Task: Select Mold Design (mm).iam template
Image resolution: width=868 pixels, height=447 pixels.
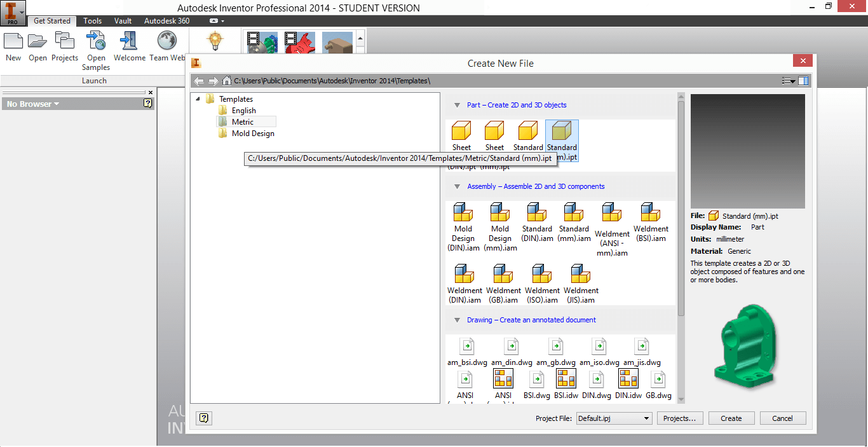Action: tap(500, 228)
